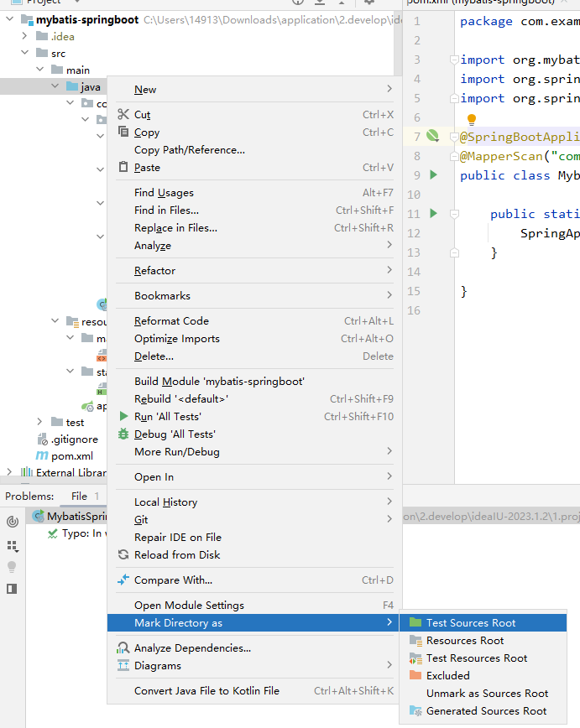Click line number 16 in gutter
This screenshot has width=580, height=728.
414,310
